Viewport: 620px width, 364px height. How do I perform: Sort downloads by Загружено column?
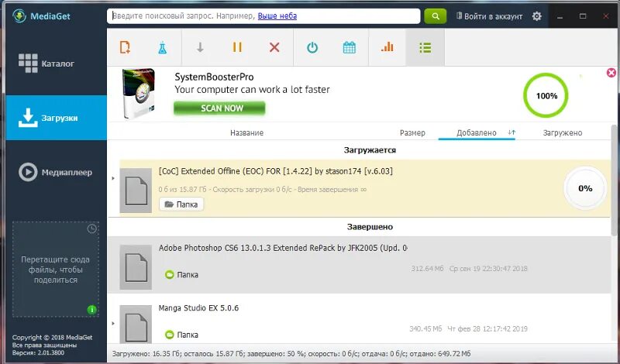(x=563, y=133)
